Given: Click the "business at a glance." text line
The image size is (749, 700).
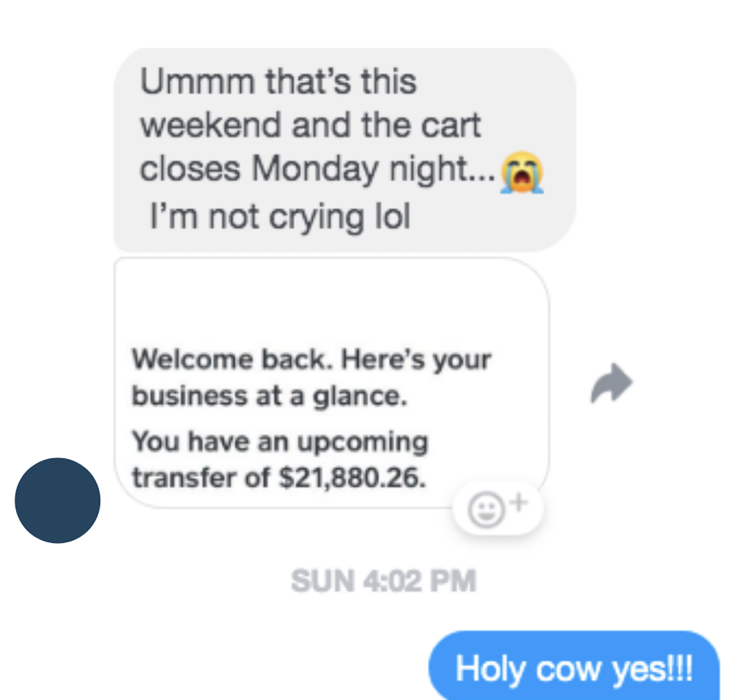Looking at the screenshot, I should click(x=270, y=396).
